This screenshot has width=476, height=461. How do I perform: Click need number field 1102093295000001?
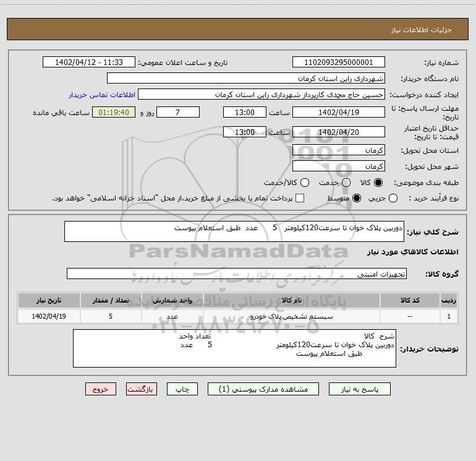point(339,62)
